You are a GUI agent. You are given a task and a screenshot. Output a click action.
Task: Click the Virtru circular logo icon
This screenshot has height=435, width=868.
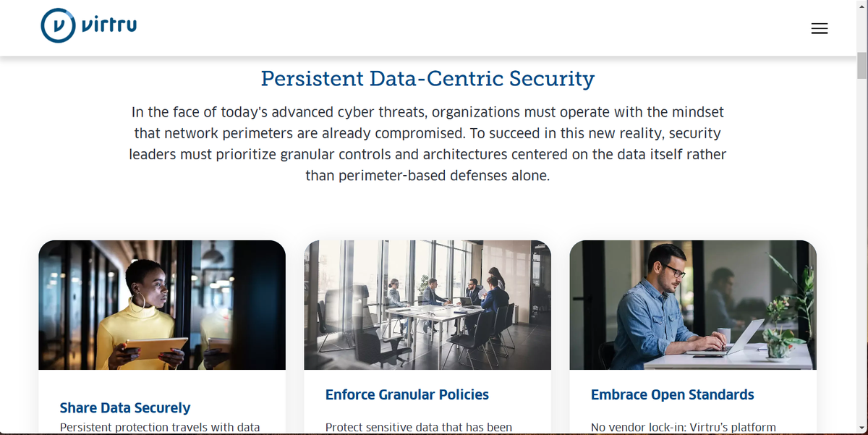(57, 25)
